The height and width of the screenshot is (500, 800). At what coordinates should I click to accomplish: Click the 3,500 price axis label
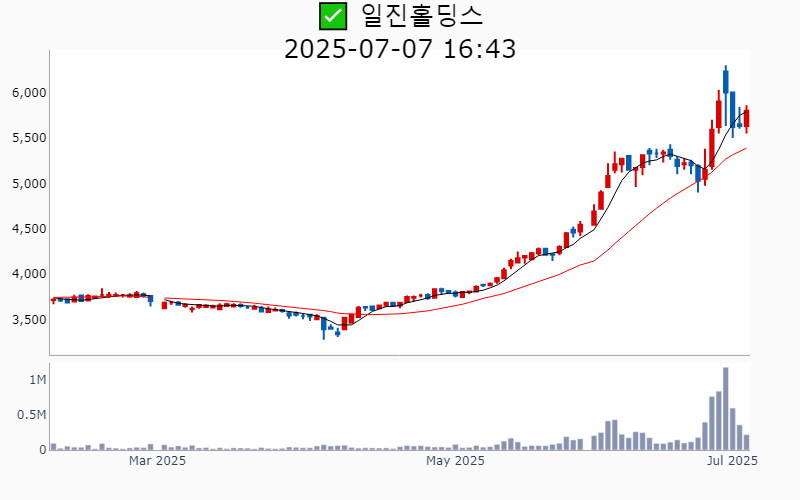click(x=29, y=320)
